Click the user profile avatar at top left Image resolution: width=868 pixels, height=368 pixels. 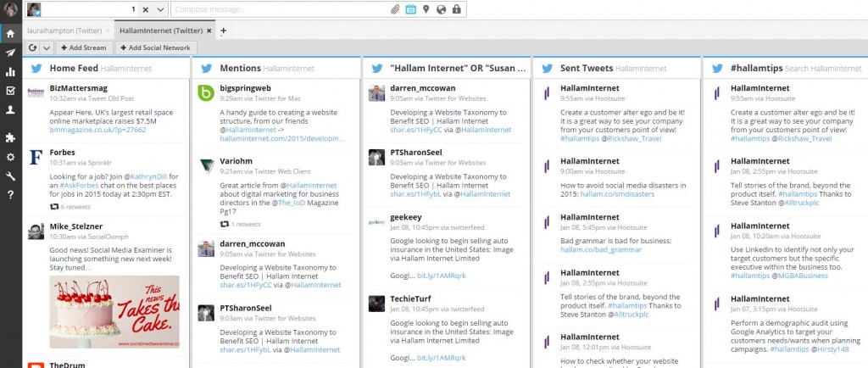point(10,9)
